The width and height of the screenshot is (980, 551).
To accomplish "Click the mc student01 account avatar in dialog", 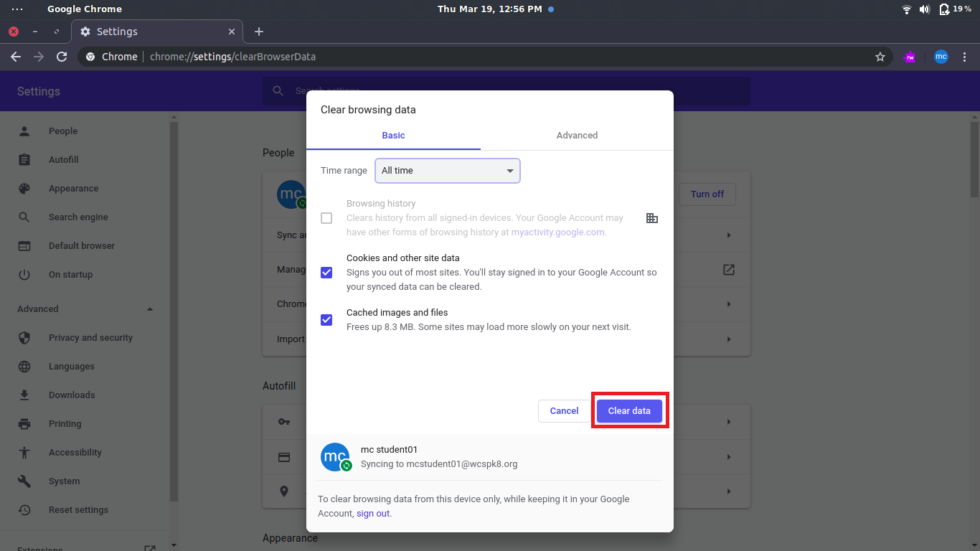I will coord(335,457).
